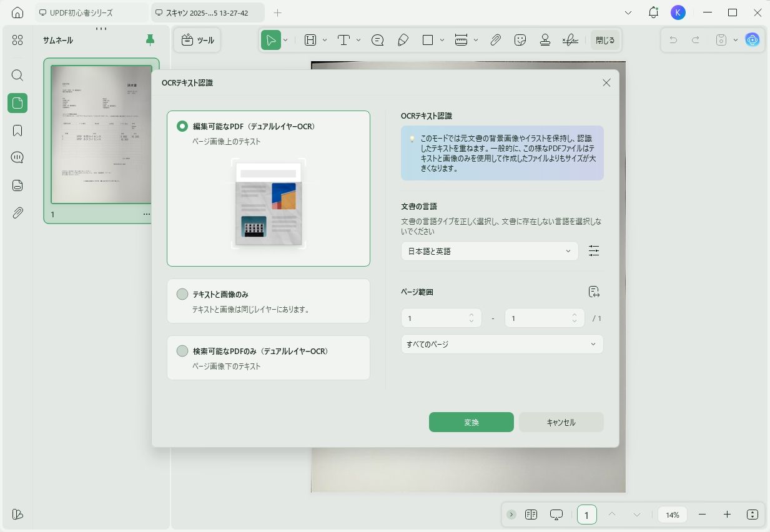The image size is (770, 532).
Task: Click the 14% zoom level field
Action: tap(673, 515)
